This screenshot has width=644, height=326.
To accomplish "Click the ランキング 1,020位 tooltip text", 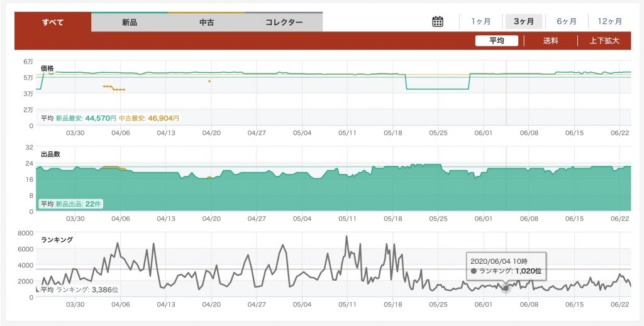I will tap(511, 271).
